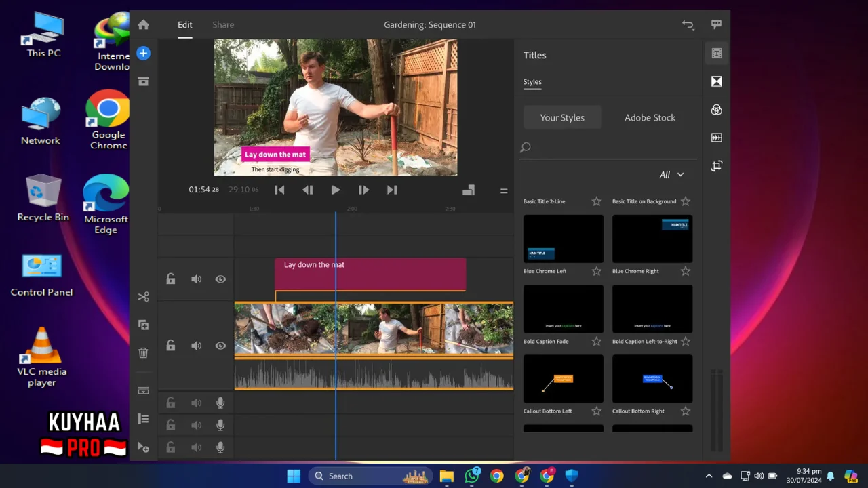Screen dimensions: 868x488
Task: Delete selected clip with trash icon
Action: tap(143, 352)
